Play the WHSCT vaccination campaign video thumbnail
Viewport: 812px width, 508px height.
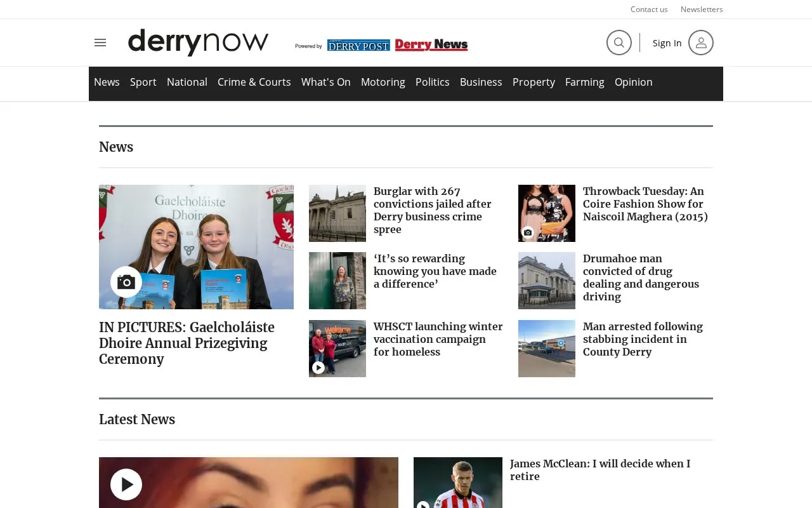(337, 349)
